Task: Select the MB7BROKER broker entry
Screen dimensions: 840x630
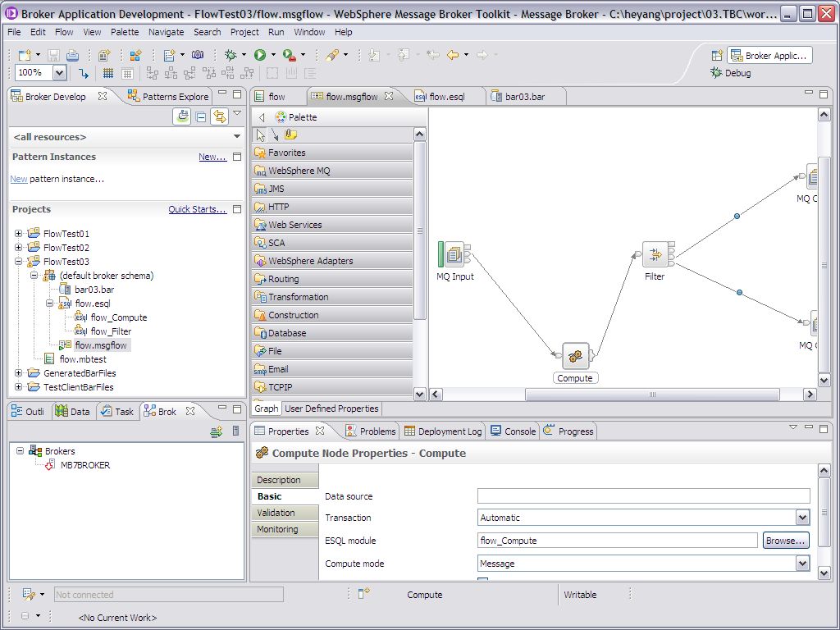Action: 85,465
